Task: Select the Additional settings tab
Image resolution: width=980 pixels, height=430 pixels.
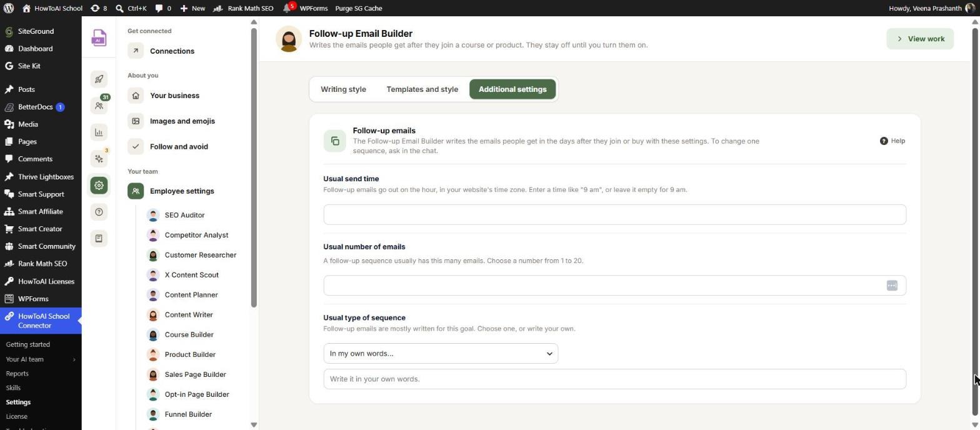Action: coord(512,89)
